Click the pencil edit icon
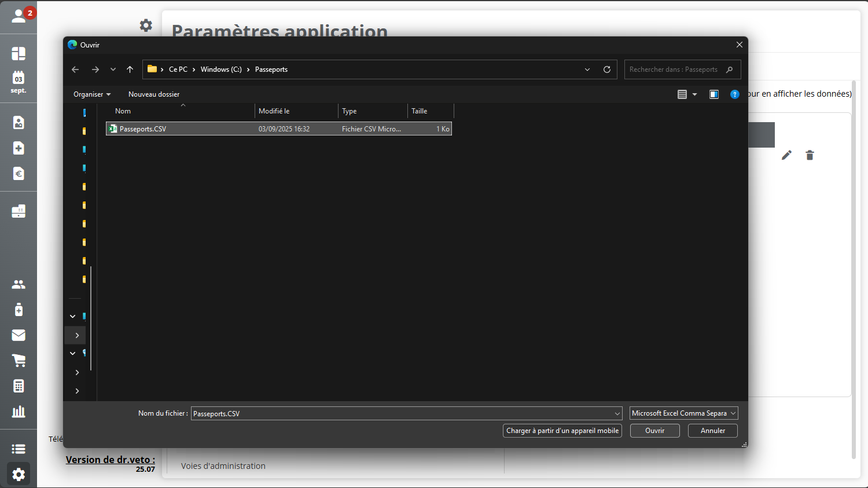Image resolution: width=868 pixels, height=488 pixels. point(786,155)
